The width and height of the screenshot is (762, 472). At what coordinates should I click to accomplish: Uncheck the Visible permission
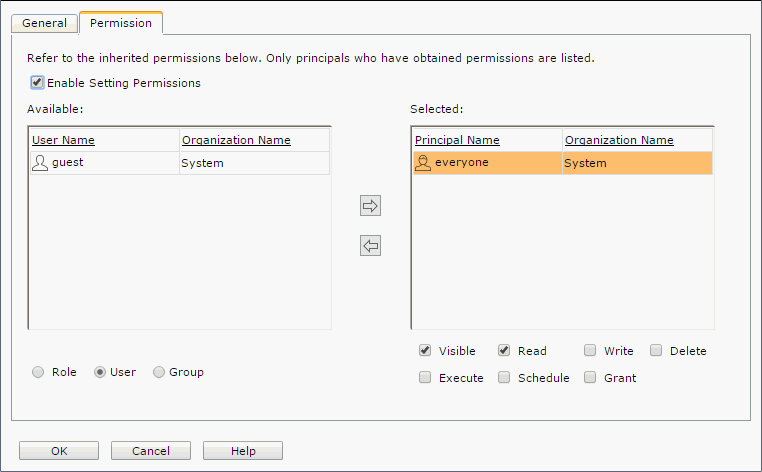click(425, 350)
